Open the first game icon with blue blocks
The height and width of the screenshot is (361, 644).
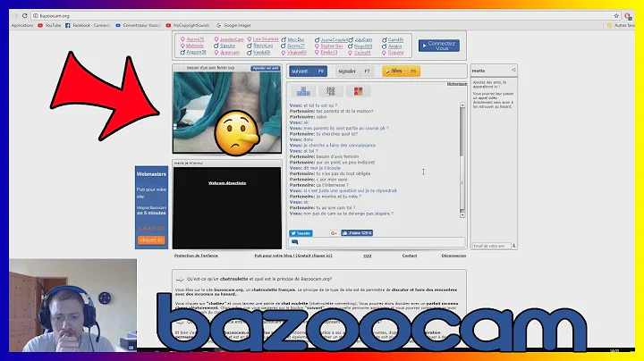click(x=303, y=91)
